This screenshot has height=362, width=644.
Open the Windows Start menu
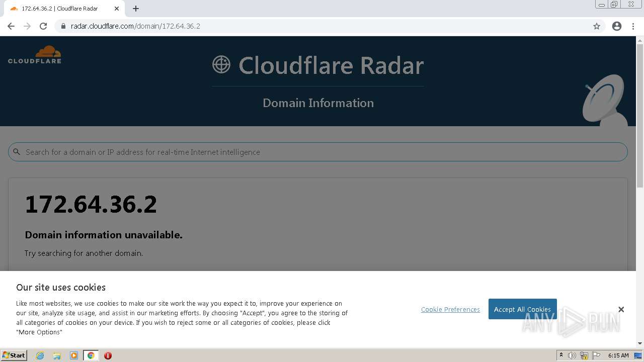click(x=14, y=355)
